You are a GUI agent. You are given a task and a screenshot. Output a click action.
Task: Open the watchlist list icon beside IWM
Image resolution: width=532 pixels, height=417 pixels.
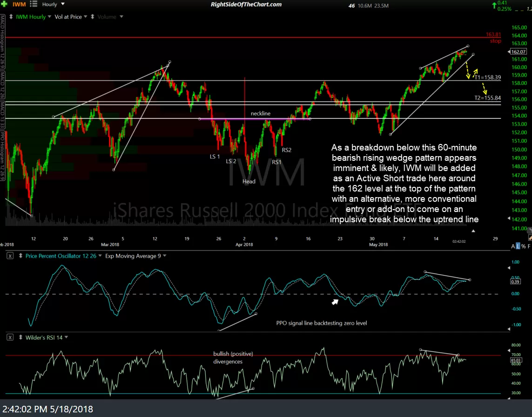(x=33, y=4)
